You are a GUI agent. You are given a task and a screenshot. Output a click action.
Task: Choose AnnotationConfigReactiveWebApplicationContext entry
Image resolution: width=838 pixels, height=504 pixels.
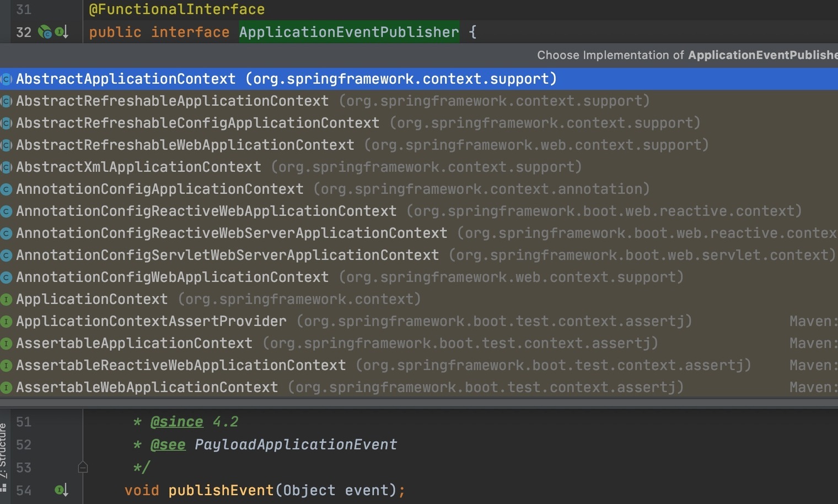pyautogui.click(x=419, y=211)
